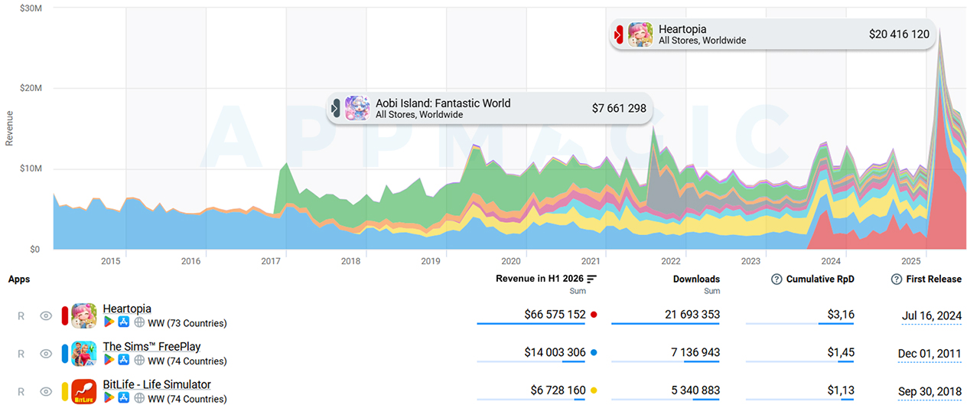Click the globe icon in Heartopia row
Screen dimensions: 980x415
click(139, 323)
